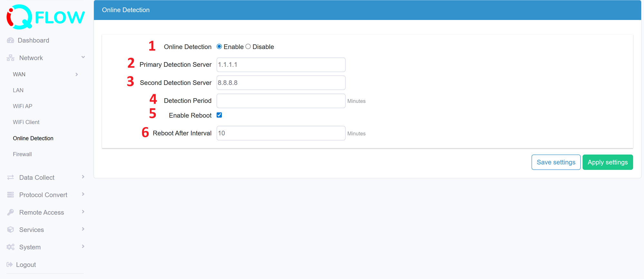Viewport: 644px width, 279px height.
Task: Open the Services menu
Action: pyautogui.click(x=32, y=230)
